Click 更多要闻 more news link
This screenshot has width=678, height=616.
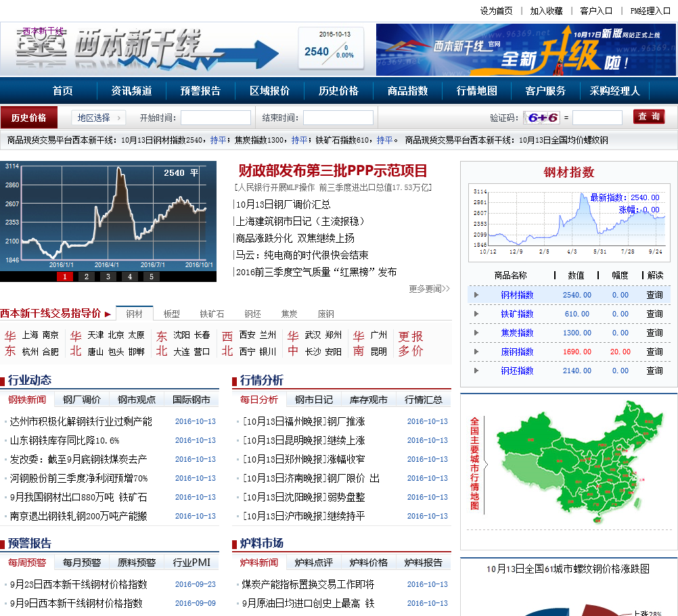coord(429,289)
